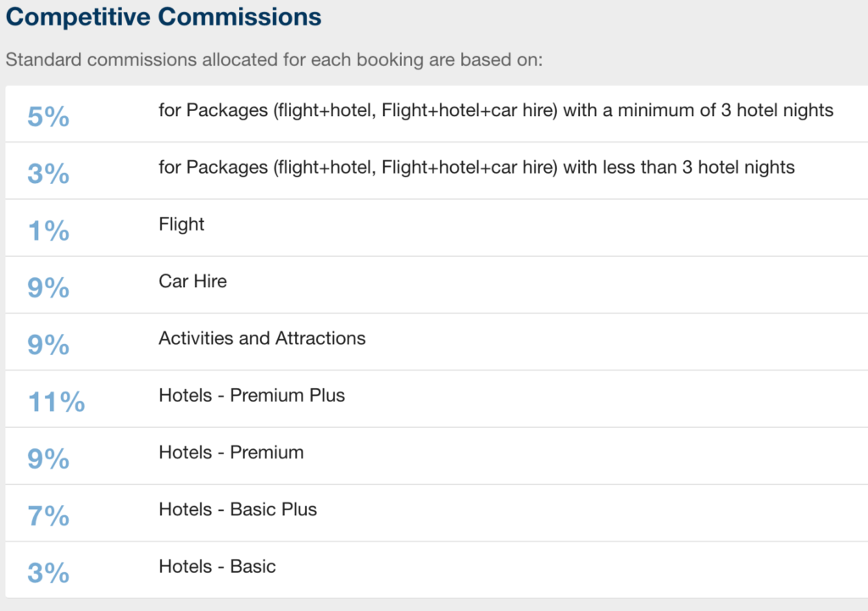Viewport: 868px width, 611px height.
Task: Select the Activities and Attractions label
Action: click(262, 338)
